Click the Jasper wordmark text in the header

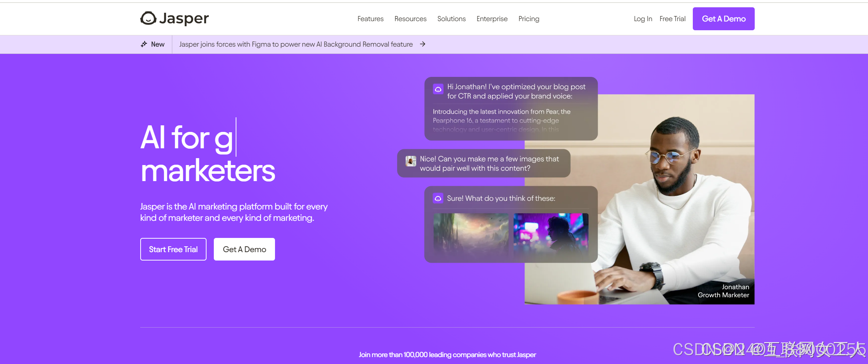[x=184, y=18]
